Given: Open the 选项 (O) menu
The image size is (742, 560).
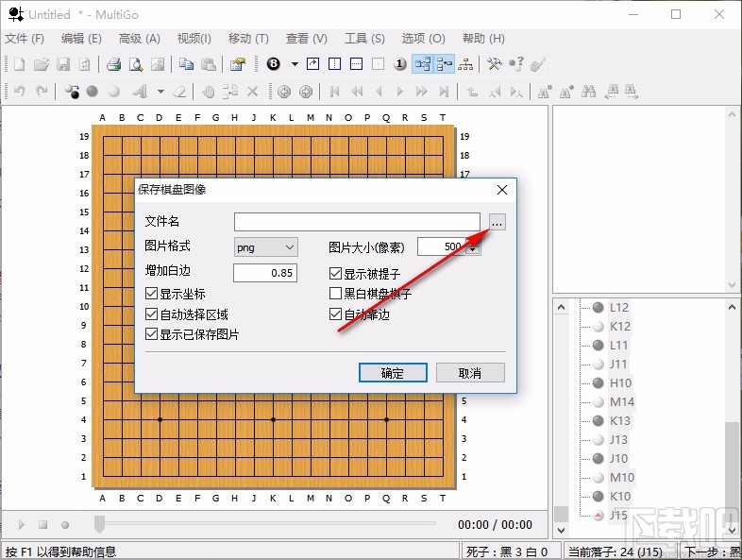Looking at the screenshot, I should click(424, 39).
